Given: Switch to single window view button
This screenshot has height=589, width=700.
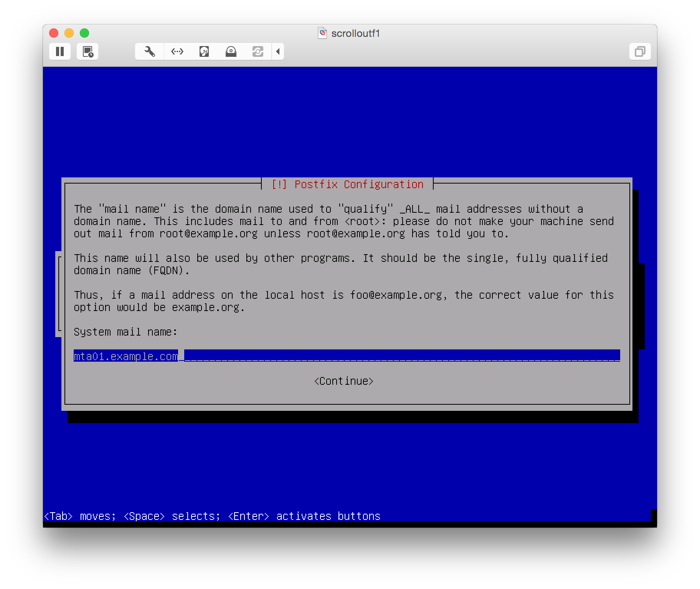Looking at the screenshot, I should [640, 51].
